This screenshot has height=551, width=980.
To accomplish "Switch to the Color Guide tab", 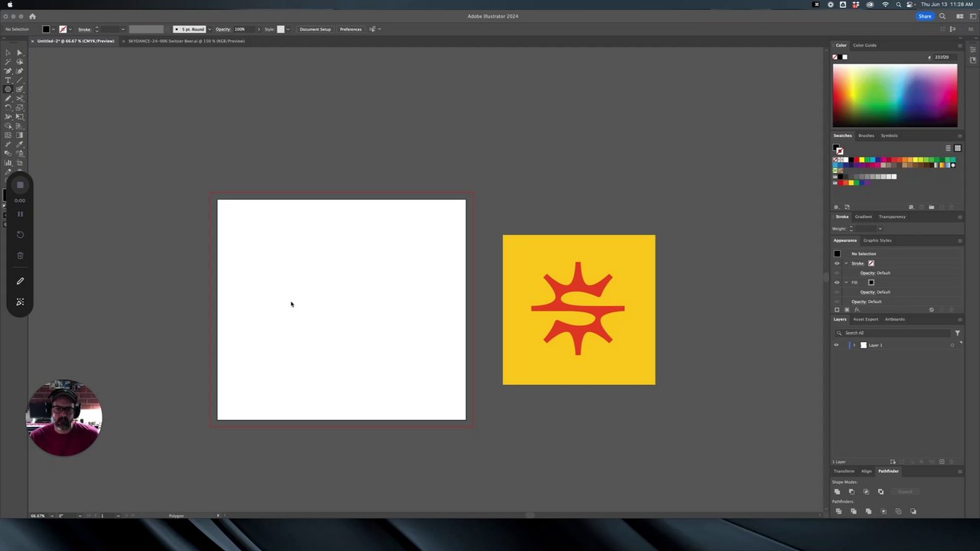I will pyautogui.click(x=864, y=45).
